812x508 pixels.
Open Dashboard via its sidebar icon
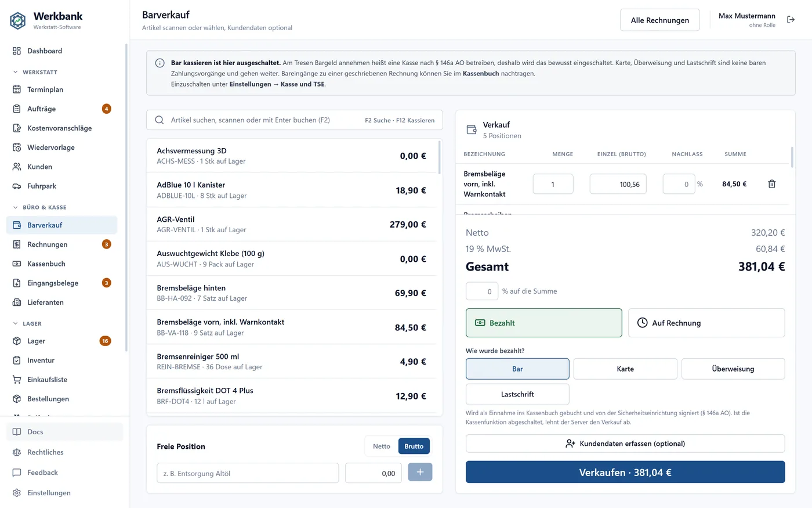[17, 51]
